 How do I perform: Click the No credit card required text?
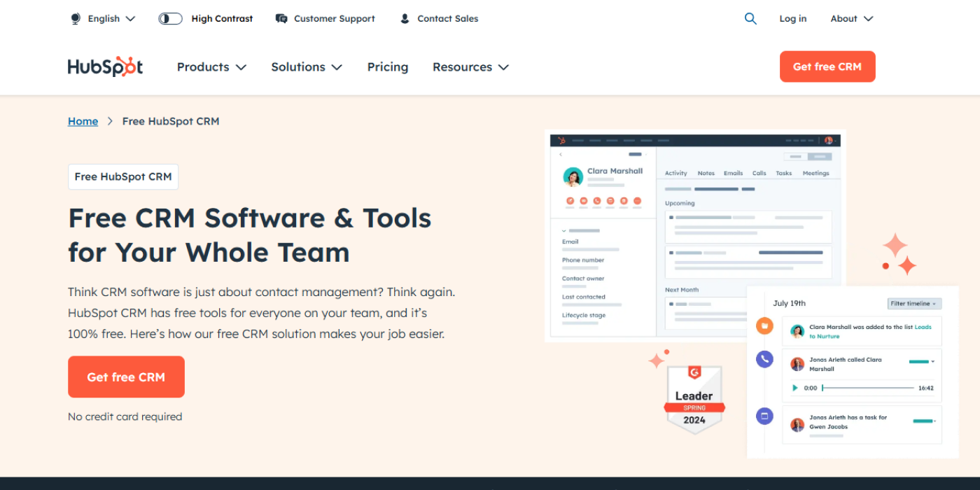(x=125, y=416)
